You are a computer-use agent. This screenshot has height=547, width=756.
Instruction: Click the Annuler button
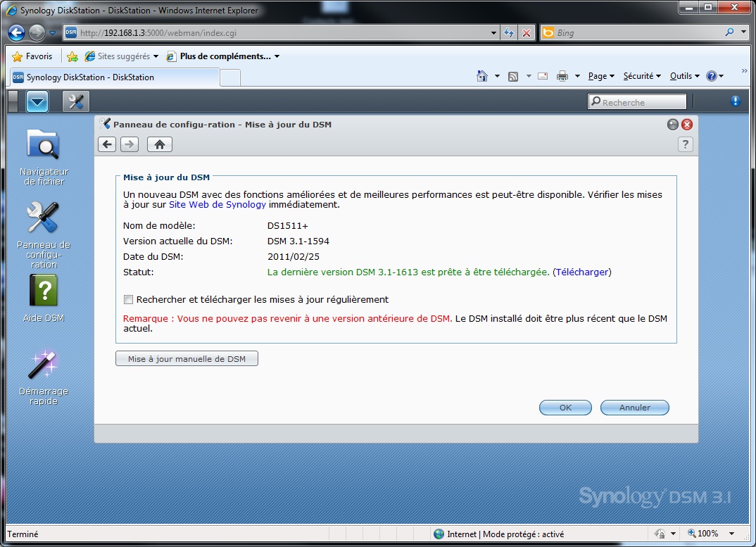(634, 408)
